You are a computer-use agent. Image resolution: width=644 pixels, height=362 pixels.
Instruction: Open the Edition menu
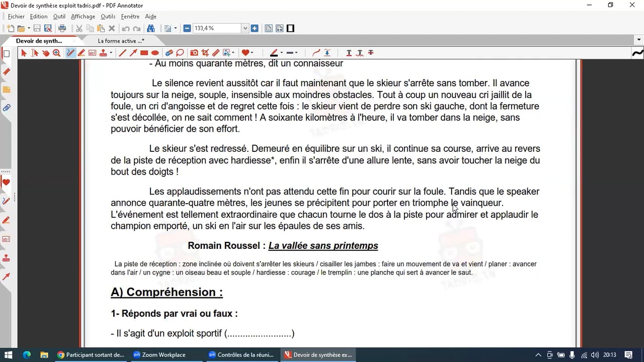(x=39, y=17)
